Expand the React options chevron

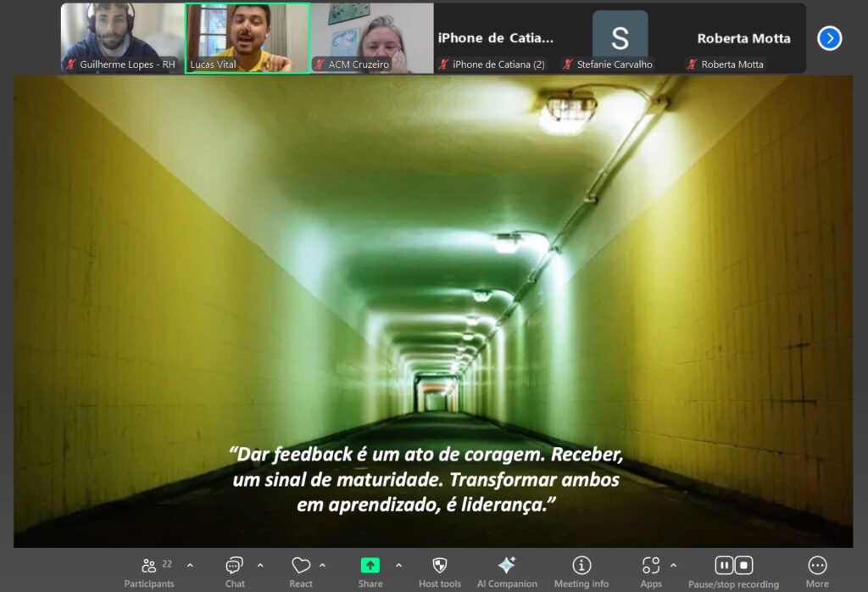[x=322, y=565]
